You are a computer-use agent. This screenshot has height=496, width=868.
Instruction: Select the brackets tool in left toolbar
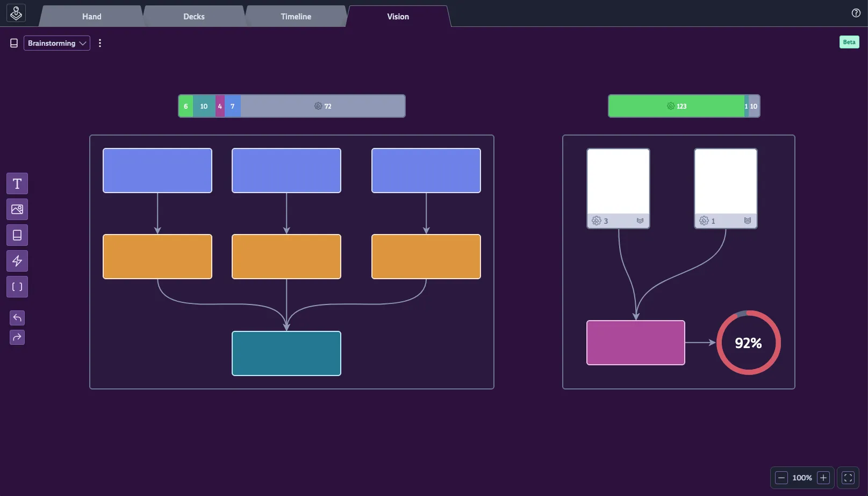17,287
